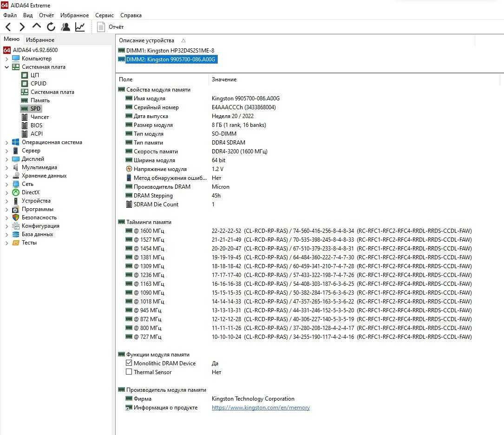Expand the Дисплей tree node
Viewport: 504px width, 435px height.
7,159
